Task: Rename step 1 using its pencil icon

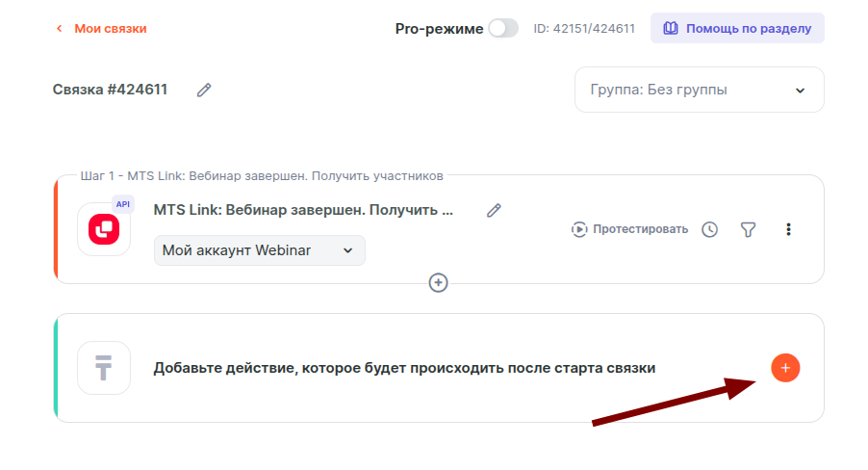Action: [494, 210]
